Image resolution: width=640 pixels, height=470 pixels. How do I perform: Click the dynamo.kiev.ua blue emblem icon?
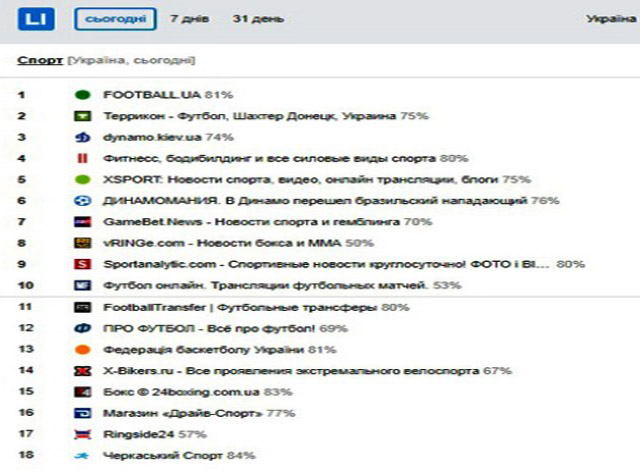tap(82, 137)
